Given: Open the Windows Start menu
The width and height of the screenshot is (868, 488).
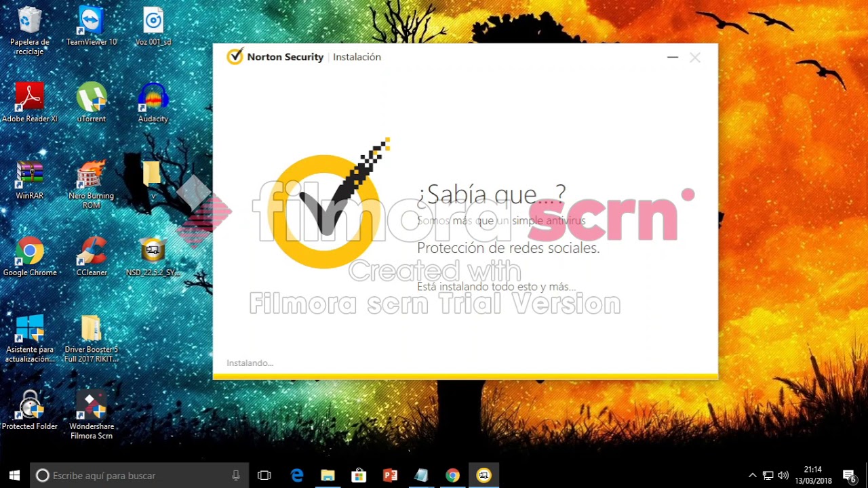Looking at the screenshot, I should [14, 475].
